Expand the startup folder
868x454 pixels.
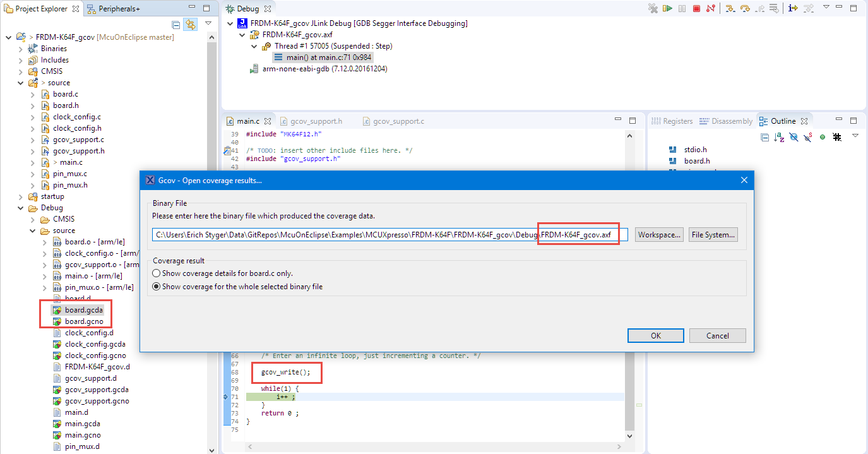tap(20, 196)
